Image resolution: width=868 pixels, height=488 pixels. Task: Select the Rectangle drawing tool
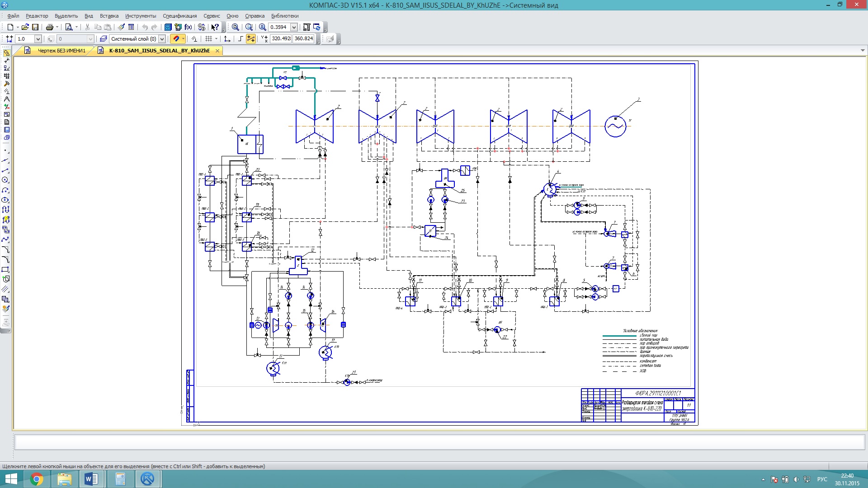pos(5,269)
